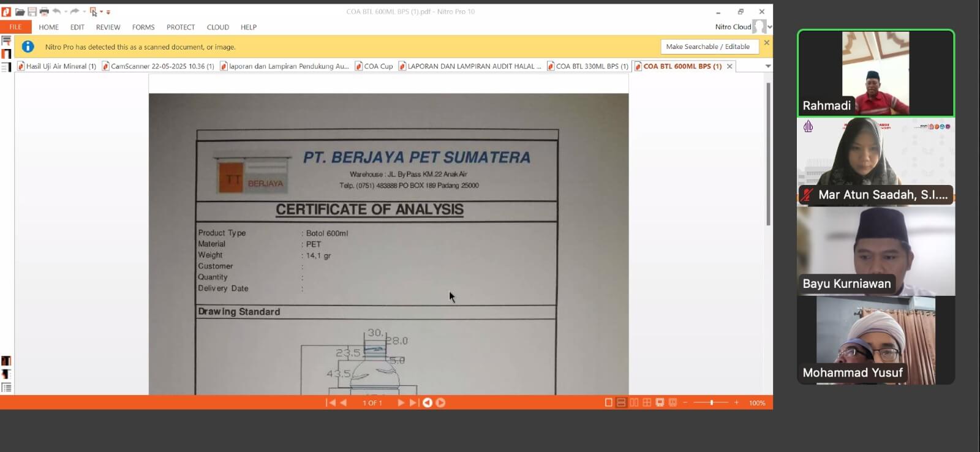Switch to facing pages view
The width and height of the screenshot is (980, 452).
634,402
